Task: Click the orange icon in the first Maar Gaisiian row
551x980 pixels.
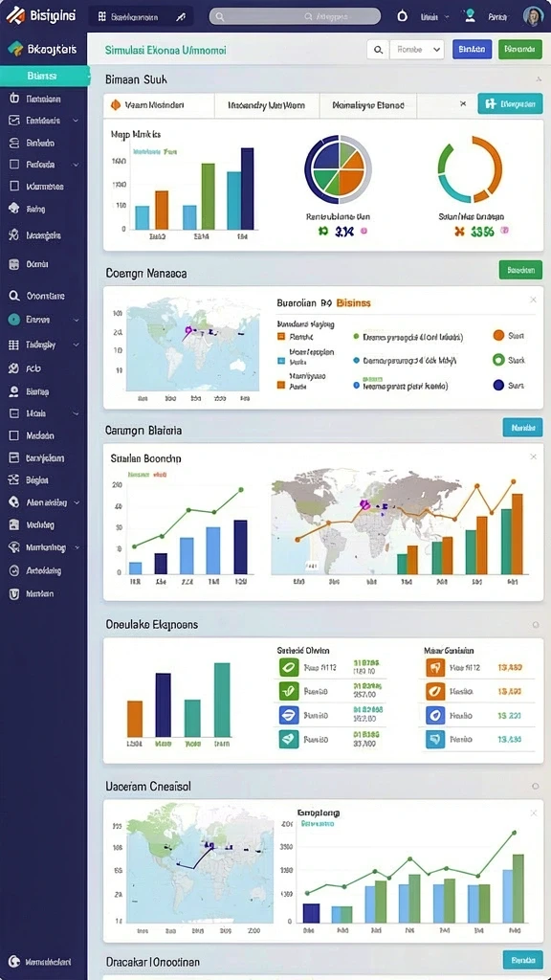Action: (435, 667)
